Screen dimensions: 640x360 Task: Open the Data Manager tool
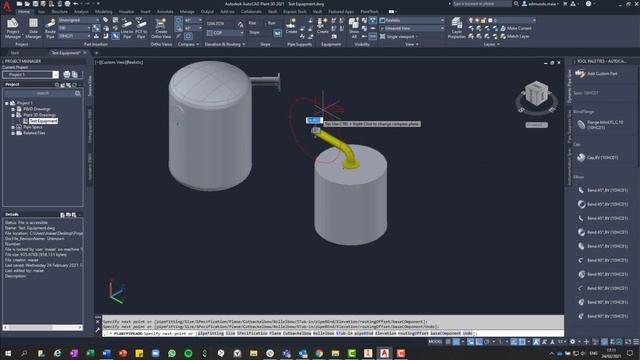point(33,28)
